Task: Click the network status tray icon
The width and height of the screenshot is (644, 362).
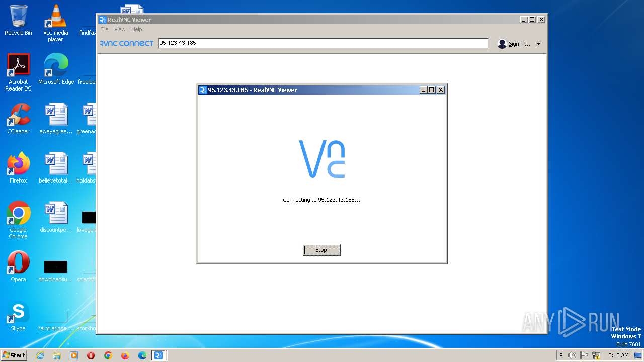Action: (596, 355)
